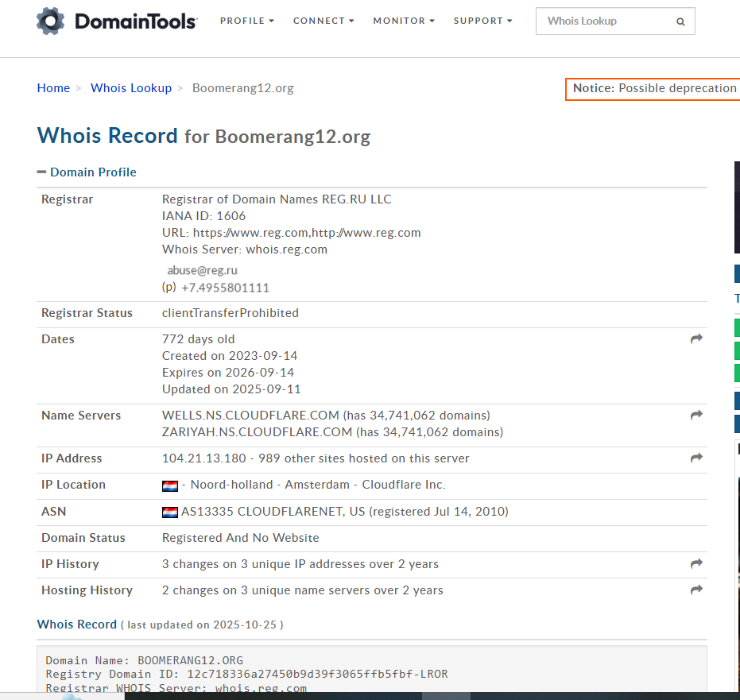Click the Domain Name: BOOMERANG12.ORG line
This screenshot has height=700, width=740.
point(145,660)
